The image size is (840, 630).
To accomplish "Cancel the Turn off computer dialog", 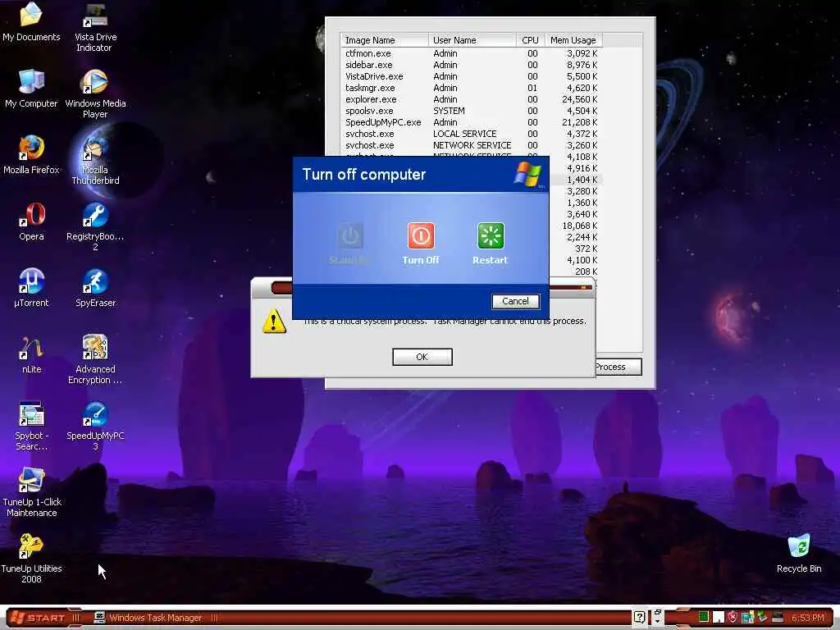I will (515, 301).
